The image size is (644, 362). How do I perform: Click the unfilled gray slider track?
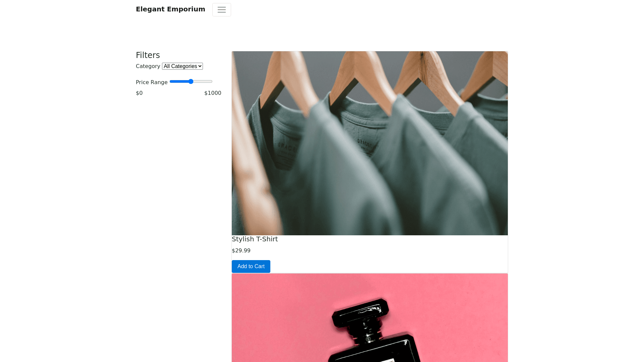point(203,81)
